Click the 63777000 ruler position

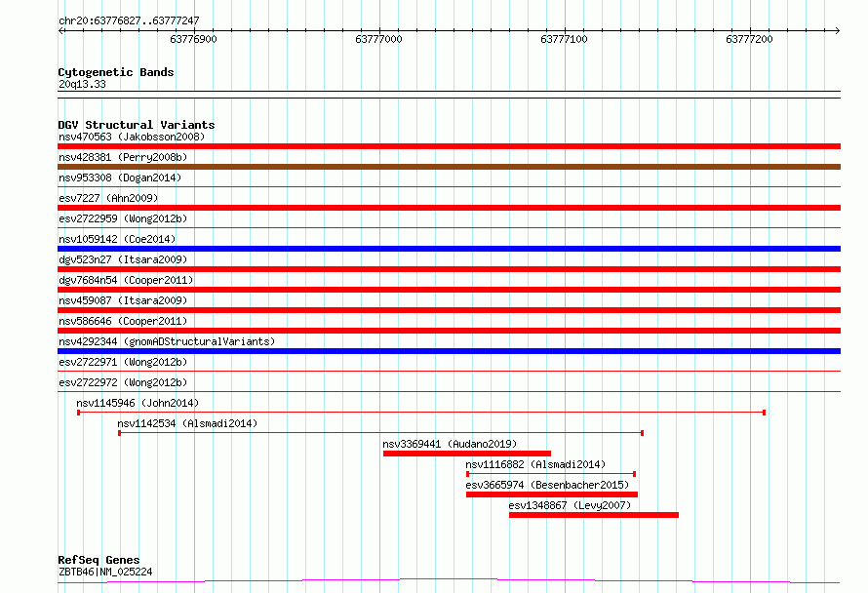coord(378,39)
